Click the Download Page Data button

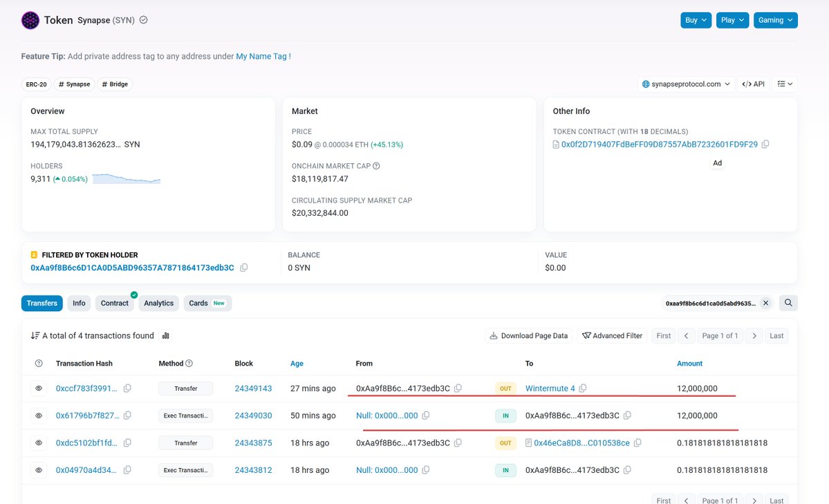(x=529, y=336)
